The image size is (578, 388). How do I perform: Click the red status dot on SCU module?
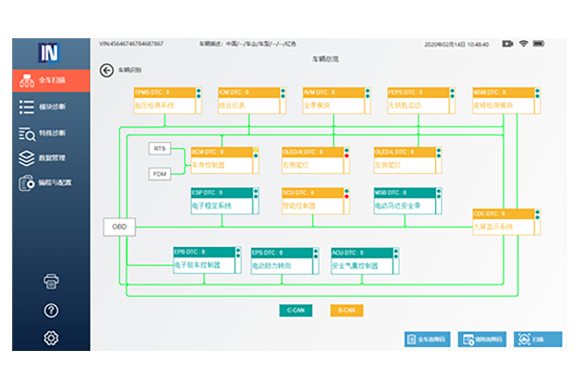point(347,196)
